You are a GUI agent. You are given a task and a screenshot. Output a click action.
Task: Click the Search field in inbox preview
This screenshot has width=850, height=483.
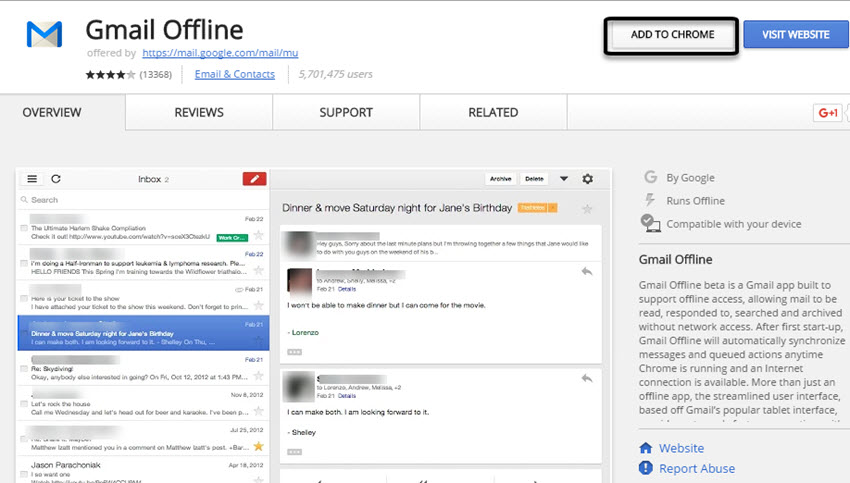(x=144, y=199)
